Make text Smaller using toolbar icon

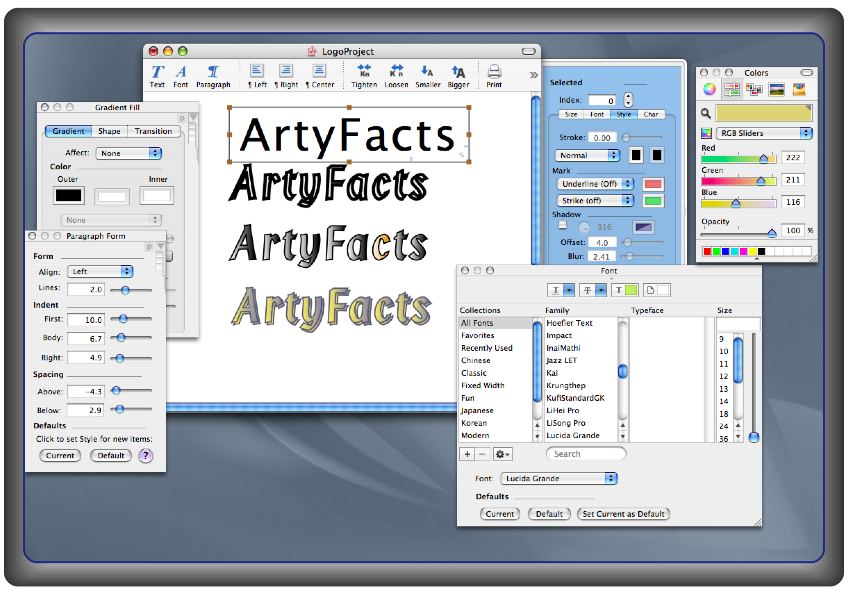pyautogui.click(x=428, y=76)
